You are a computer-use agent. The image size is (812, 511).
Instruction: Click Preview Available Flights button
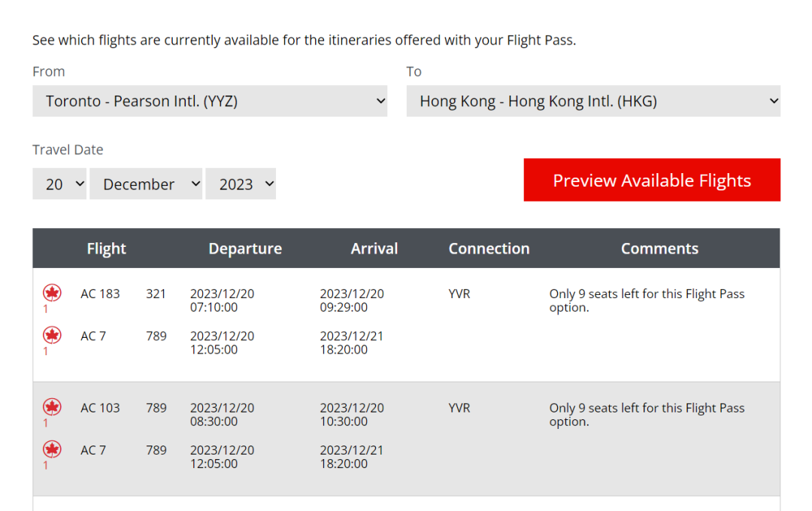652,180
